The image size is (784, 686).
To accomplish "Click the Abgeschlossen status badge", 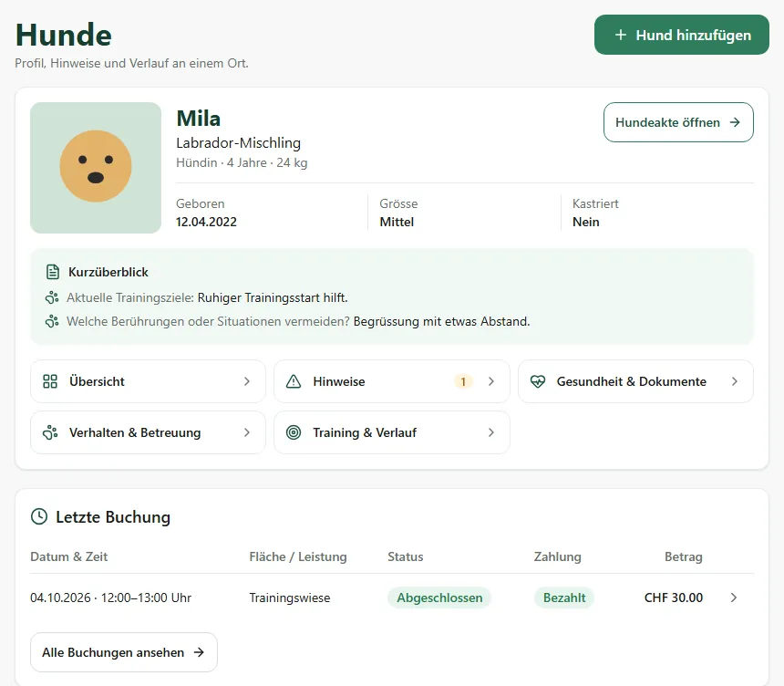I will coord(439,598).
